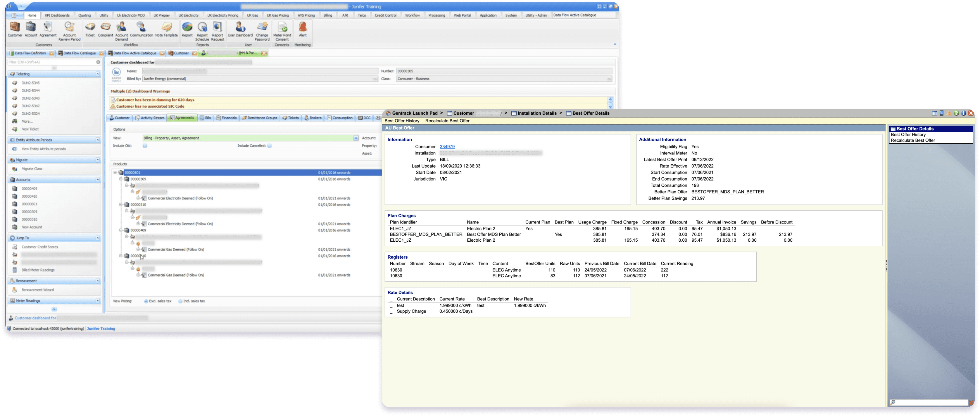Image resolution: width=980 pixels, height=416 pixels.
Task: Collapse account 00000601 tree node
Action: click(115, 172)
